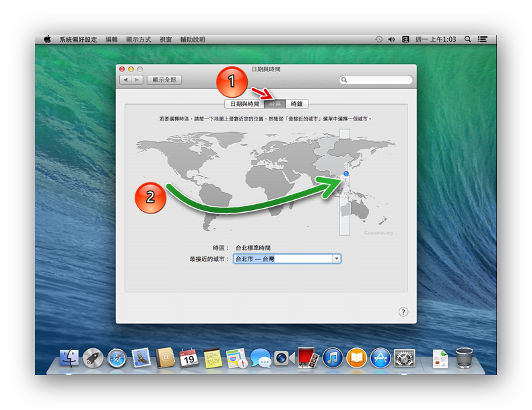Click the help question mark button
The height and width of the screenshot is (410, 532).
tap(403, 312)
